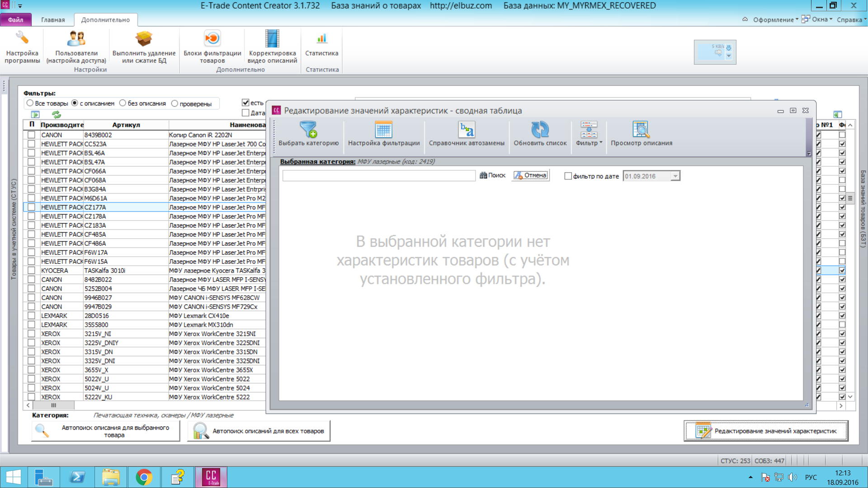The image size is (868, 488).
Task: Toggle the Дата checkbox
Action: (245, 113)
